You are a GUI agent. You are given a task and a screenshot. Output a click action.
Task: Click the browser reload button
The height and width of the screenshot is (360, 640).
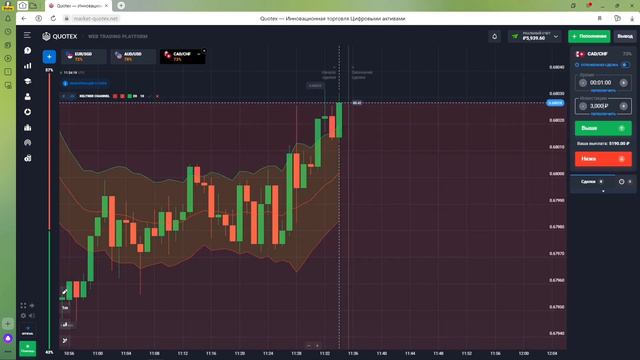tap(53, 18)
